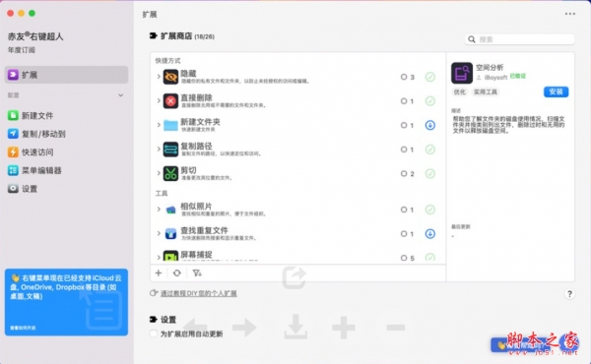The width and height of the screenshot is (591, 364).
Task: Download the 查找重复文件 extension
Action: tap(430, 234)
